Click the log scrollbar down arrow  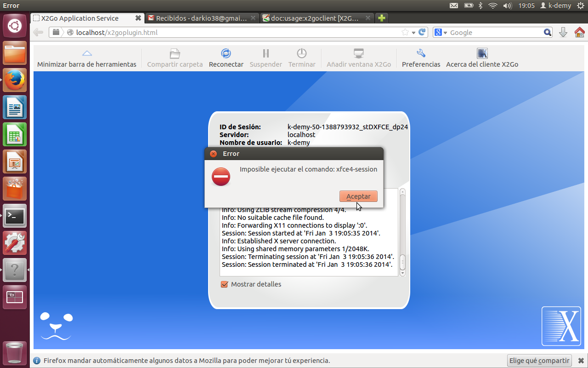click(402, 273)
